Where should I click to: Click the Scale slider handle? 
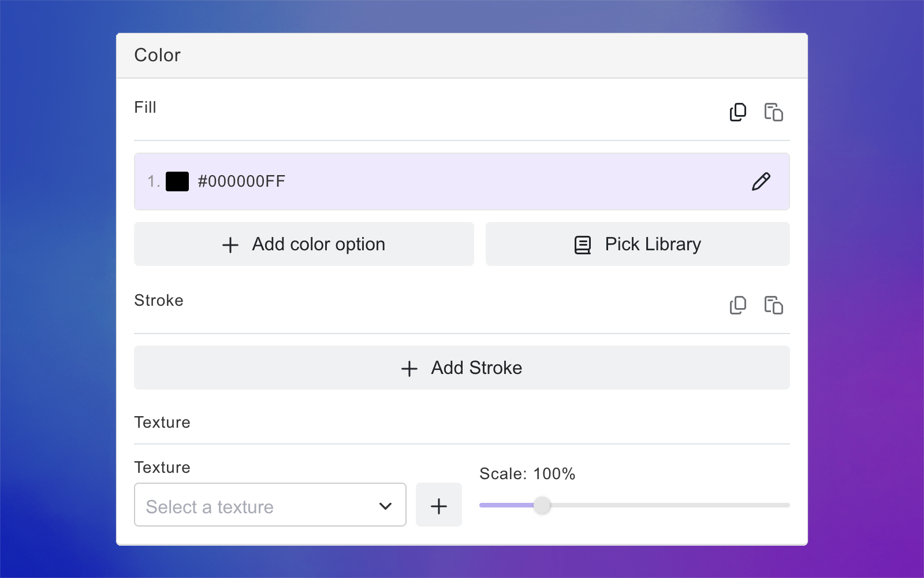coord(542,505)
